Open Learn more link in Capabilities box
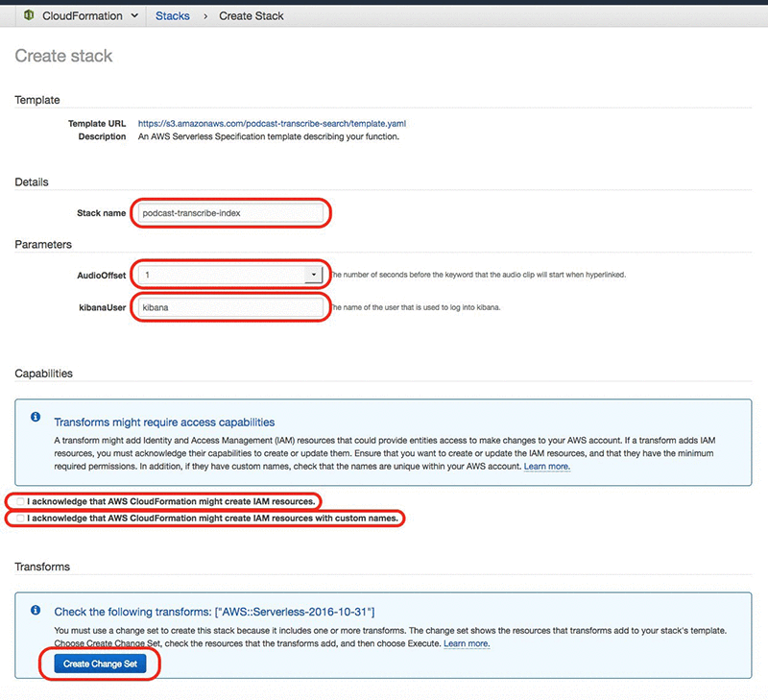This screenshot has height=700, width=768. pyautogui.click(x=546, y=467)
